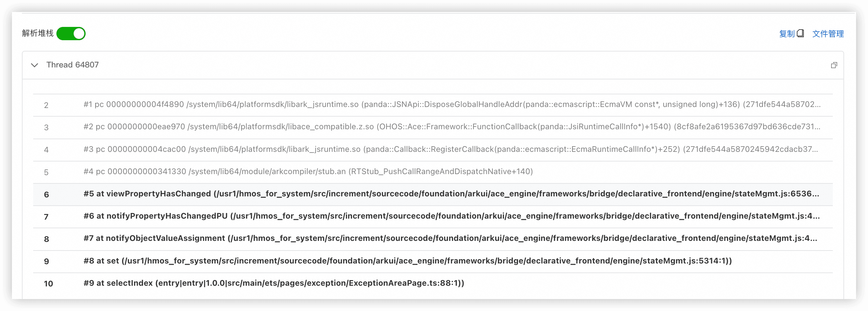Click line number 2 in stack list

click(x=46, y=105)
